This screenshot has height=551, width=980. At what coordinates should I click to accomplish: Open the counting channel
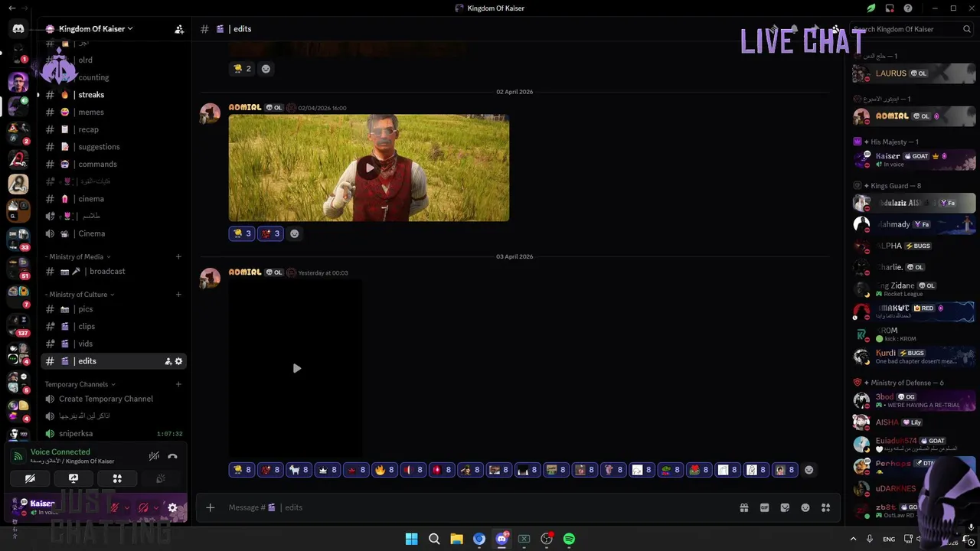point(113,77)
